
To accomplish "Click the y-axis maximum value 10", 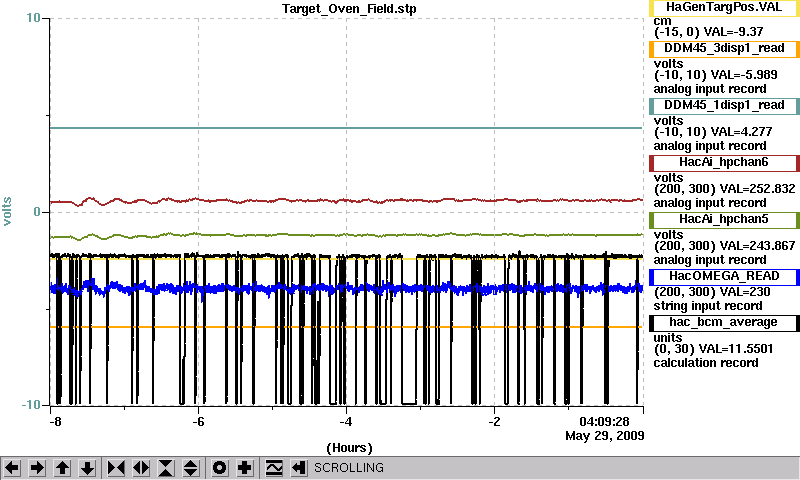I will (x=33, y=18).
